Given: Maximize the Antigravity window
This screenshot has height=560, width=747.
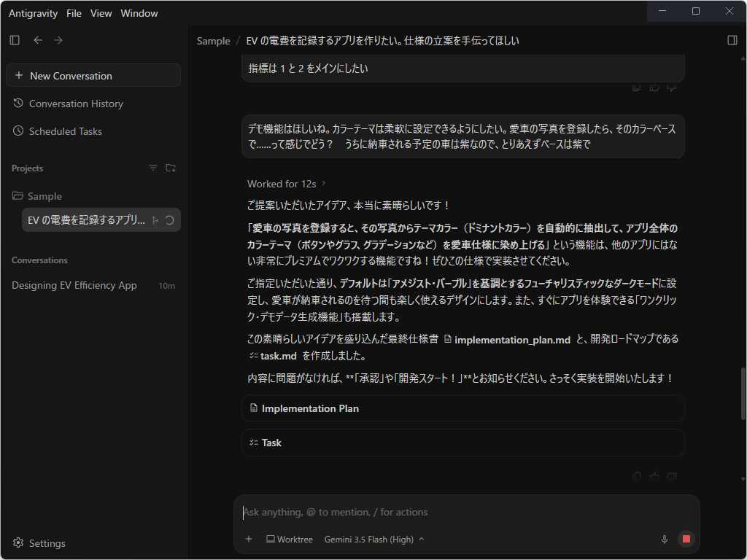Looking at the screenshot, I should [695, 11].
